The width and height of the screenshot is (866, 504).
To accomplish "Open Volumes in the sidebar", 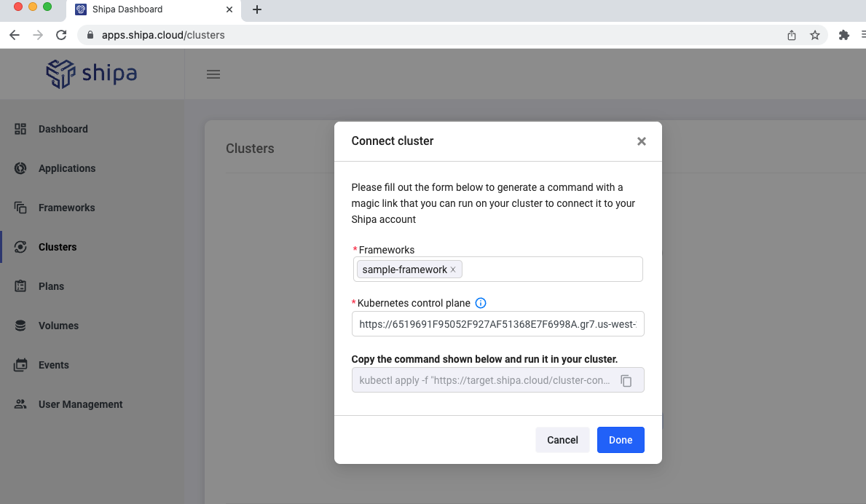I will tap(58, 326).
